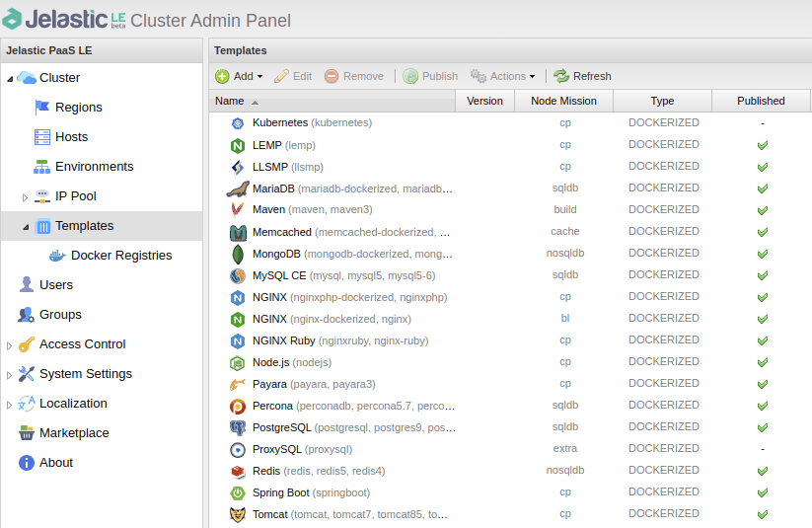Refresh the templates list
Image resolution: width=812 pixels, height=528 pixels.
[x=582, y=77]
